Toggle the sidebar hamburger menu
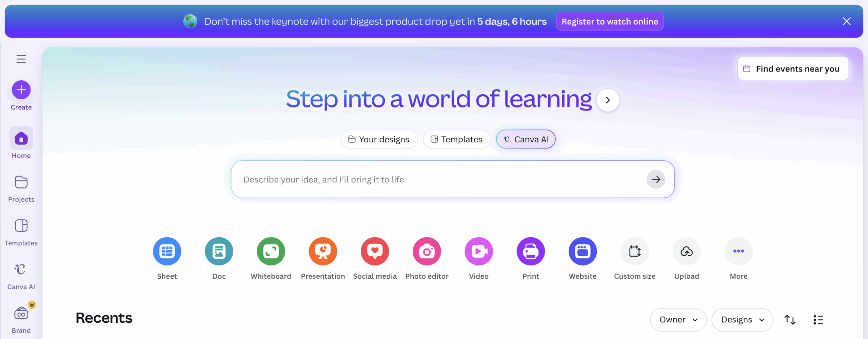 coord(21,59)
